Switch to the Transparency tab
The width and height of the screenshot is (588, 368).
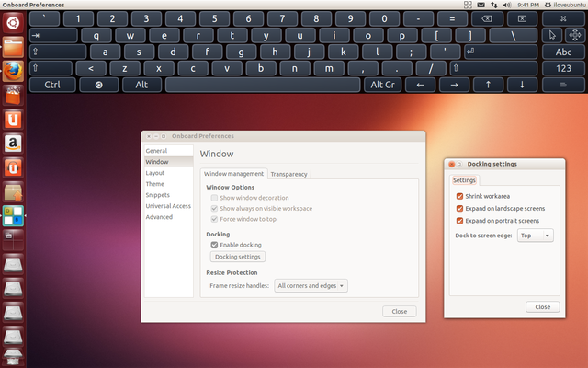coord(288,174)
